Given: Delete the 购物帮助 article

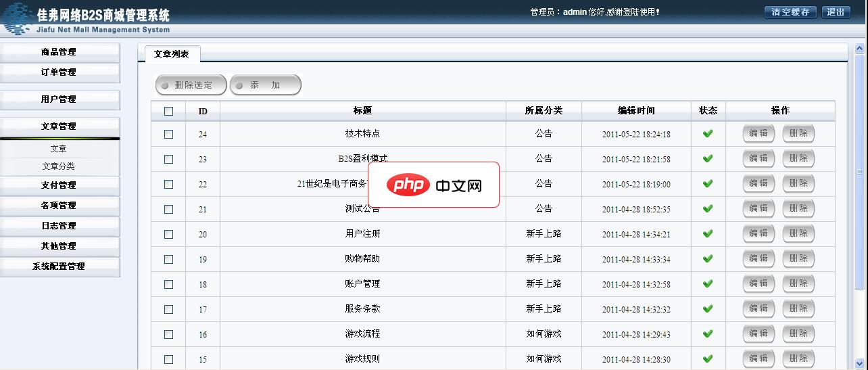Looking at the screenshot, I should (798, 258).
